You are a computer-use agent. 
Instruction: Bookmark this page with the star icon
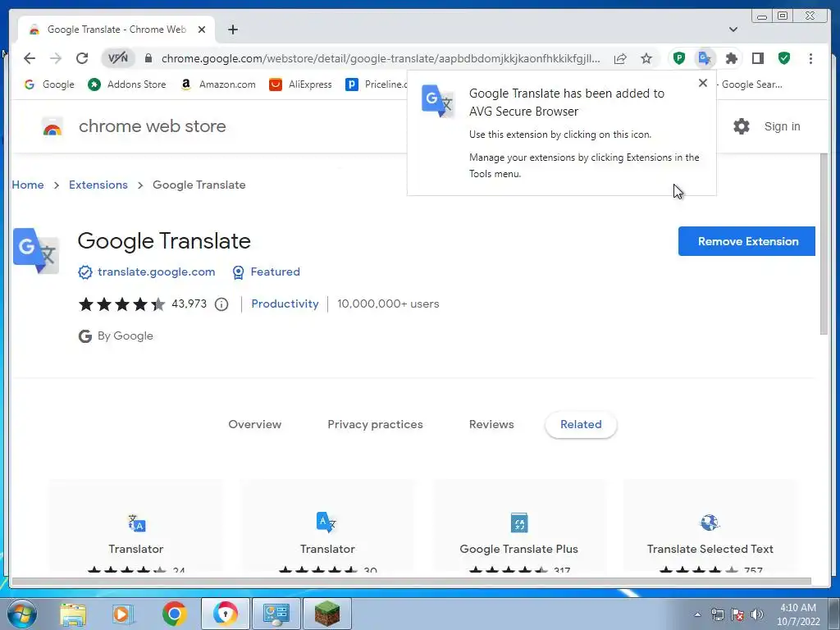646,58
